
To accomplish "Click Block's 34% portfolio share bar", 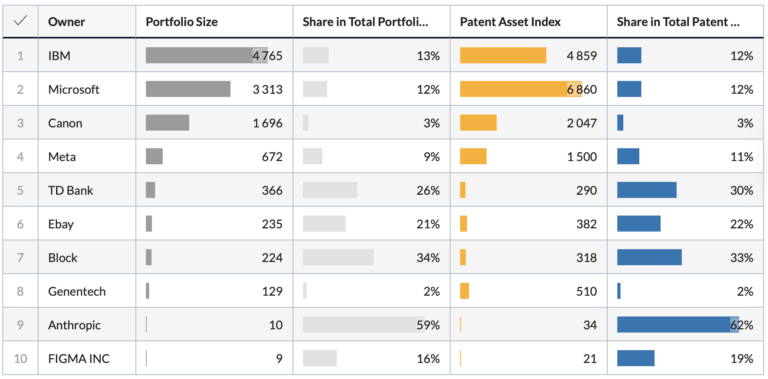I will (338, 258).
